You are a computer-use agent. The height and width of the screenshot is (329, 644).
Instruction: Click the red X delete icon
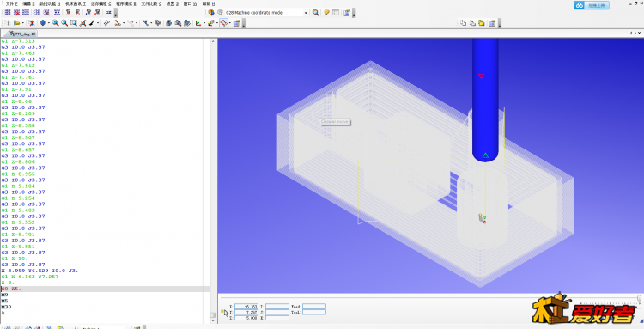pos(31,23)
